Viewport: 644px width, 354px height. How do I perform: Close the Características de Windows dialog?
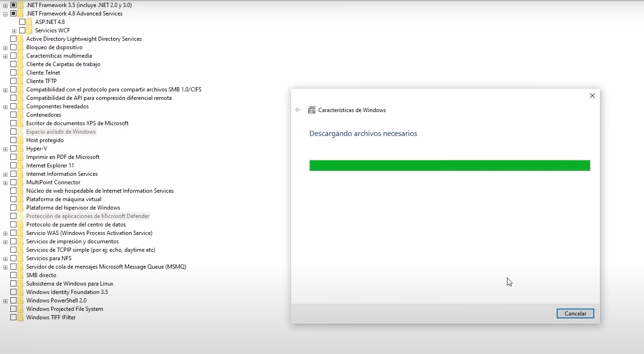coord(592,96)
